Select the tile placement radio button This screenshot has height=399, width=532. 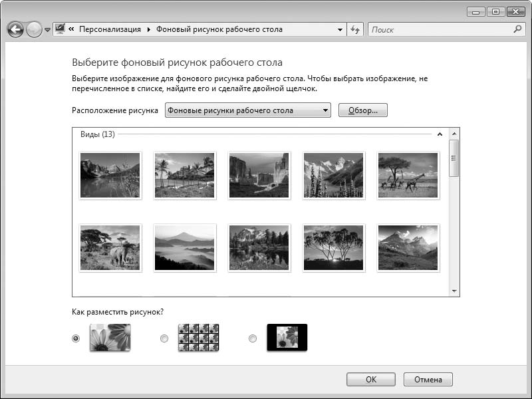[164, 338]
